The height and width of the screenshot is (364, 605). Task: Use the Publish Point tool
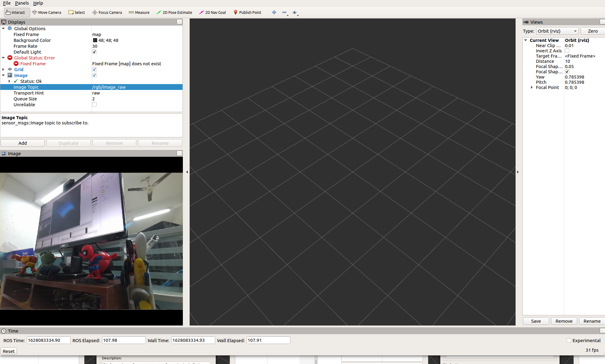[248, 12]
